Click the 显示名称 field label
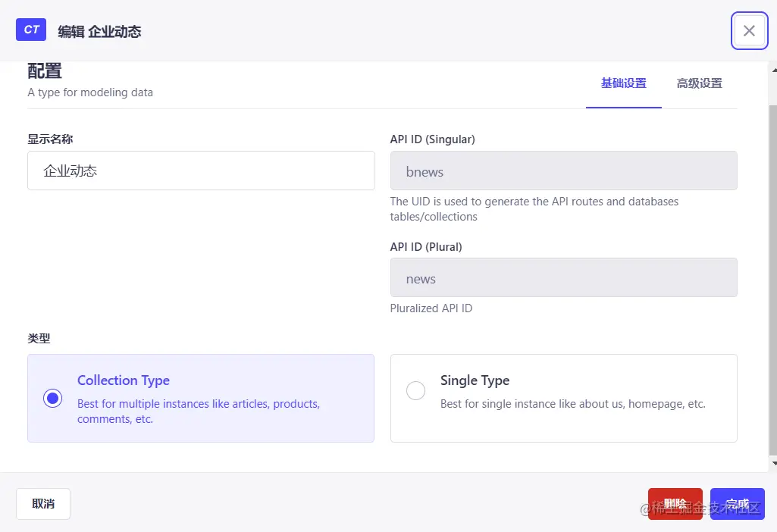This screenshot has width=777, height=532. 50,139
